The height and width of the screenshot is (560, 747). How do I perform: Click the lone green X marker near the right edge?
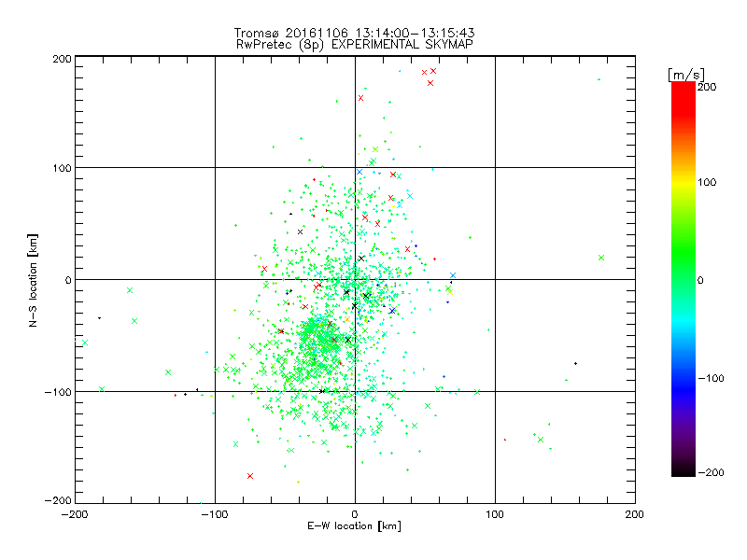(x=601, y=258)
